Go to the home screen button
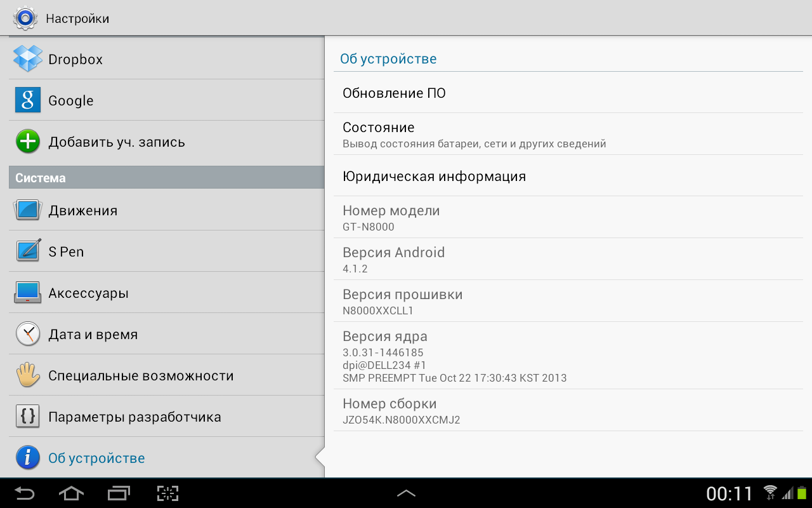The height and width of the screenshot is (508, 812). [x=71, y=493]
